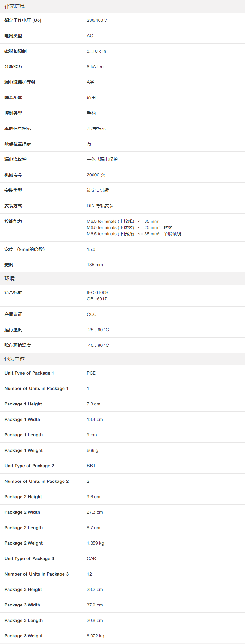Select the Number of Units in Package 2 label
The width and height of the screenshot is (245, 644).
click(36, 481)
